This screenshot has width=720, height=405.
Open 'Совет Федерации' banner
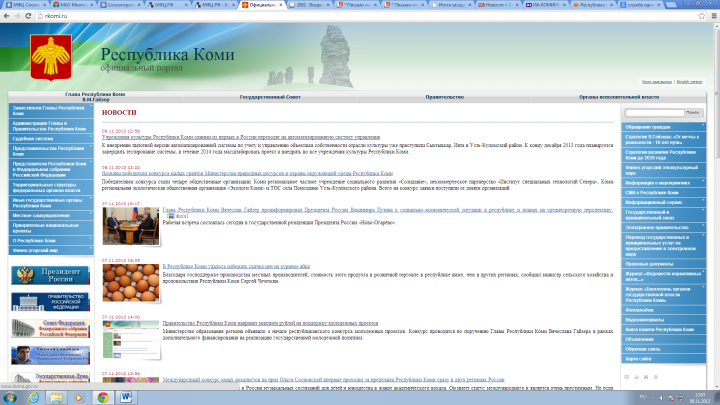click(x=51, y=328)
